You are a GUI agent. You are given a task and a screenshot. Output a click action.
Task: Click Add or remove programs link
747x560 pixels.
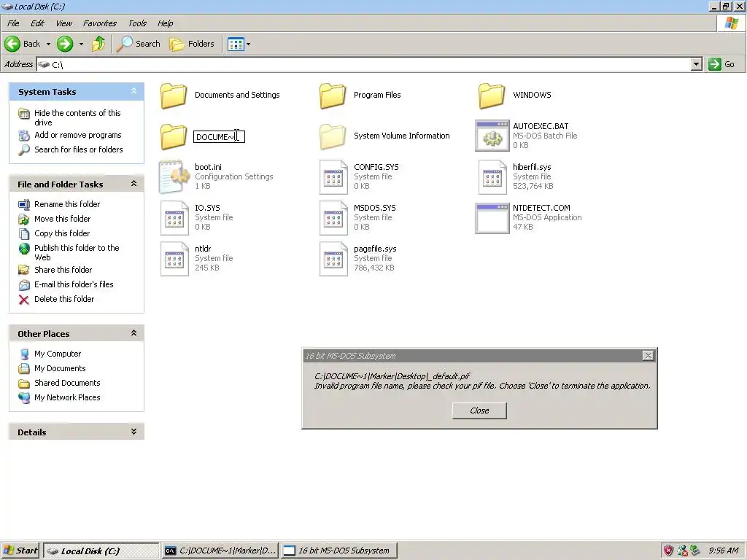(x=77, y=135)
